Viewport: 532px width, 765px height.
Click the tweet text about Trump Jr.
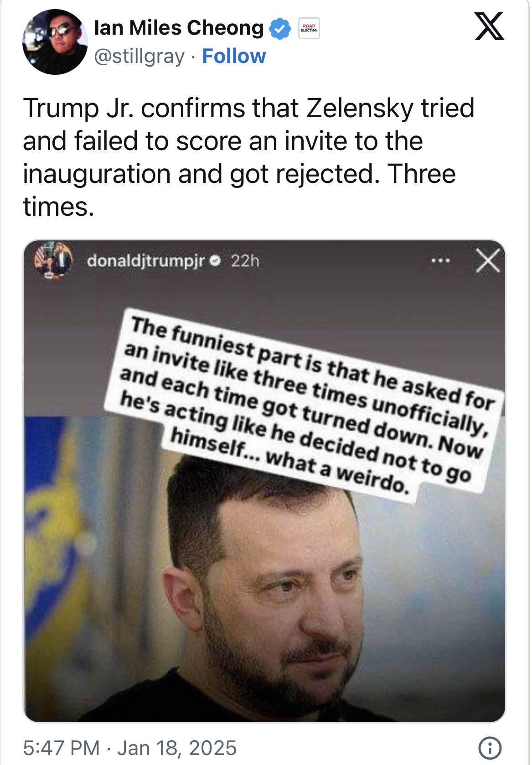pos(248,157)
